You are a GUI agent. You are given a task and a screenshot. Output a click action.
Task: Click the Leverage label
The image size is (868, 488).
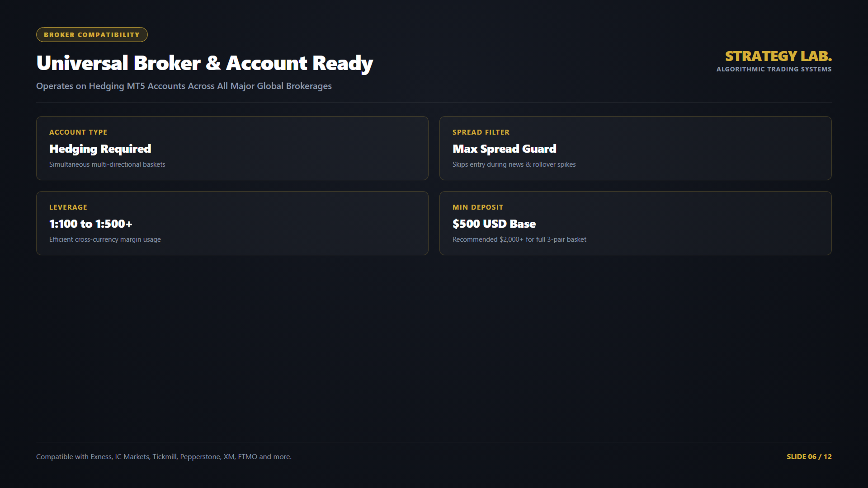click(68, 207)
